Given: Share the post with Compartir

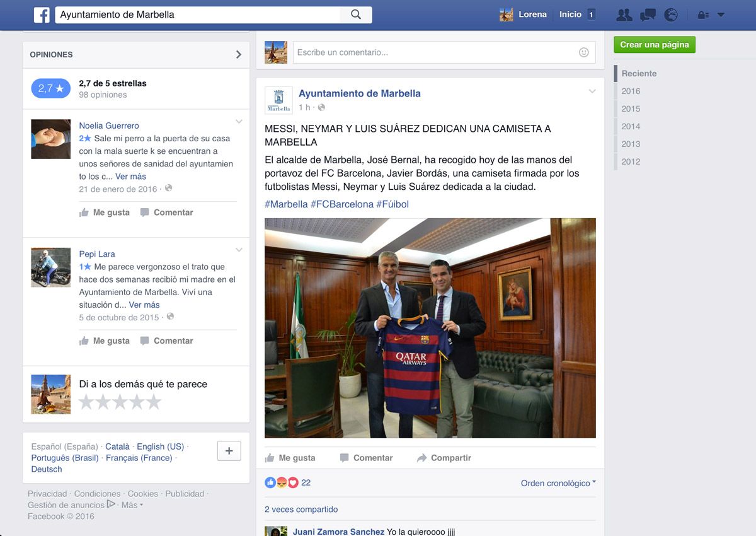Looking at the screenshot, I should click(444, 458).
